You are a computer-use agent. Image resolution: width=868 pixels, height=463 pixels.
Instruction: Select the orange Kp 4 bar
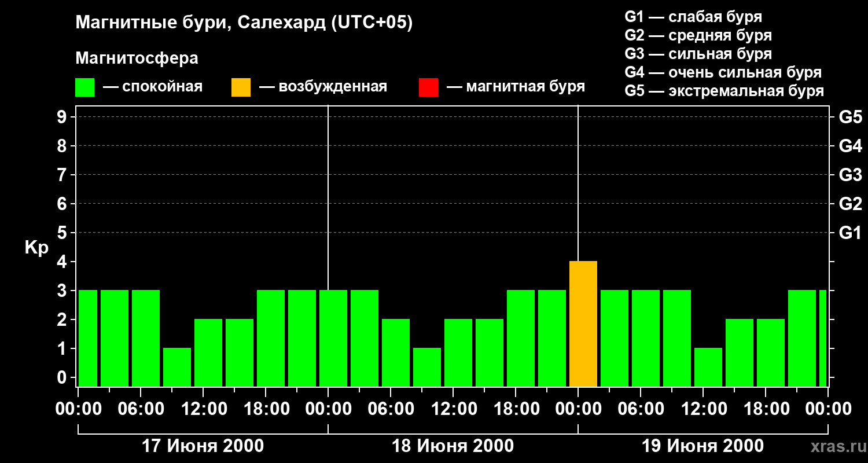coord(583,324)
